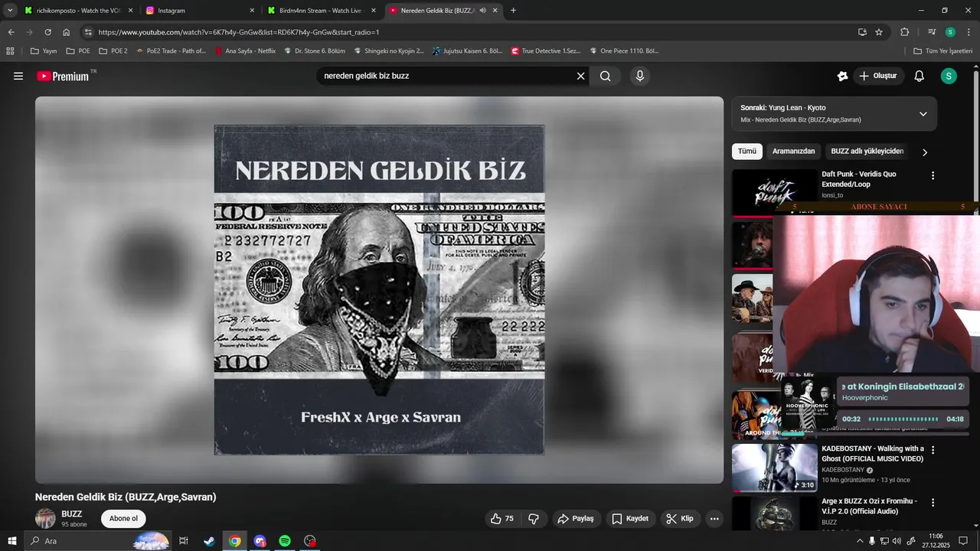Open a new browser tab
980x551 pixels.
(x=513, y=11)
